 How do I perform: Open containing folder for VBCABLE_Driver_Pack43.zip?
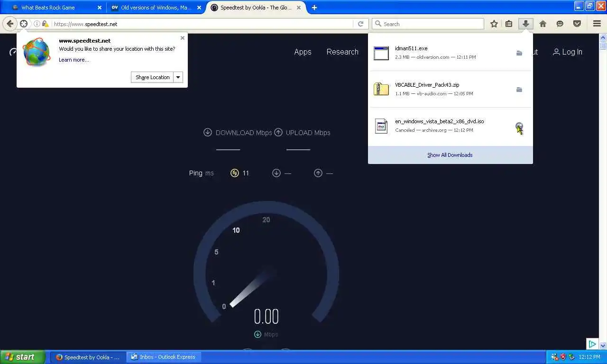(x=519, y=90)
